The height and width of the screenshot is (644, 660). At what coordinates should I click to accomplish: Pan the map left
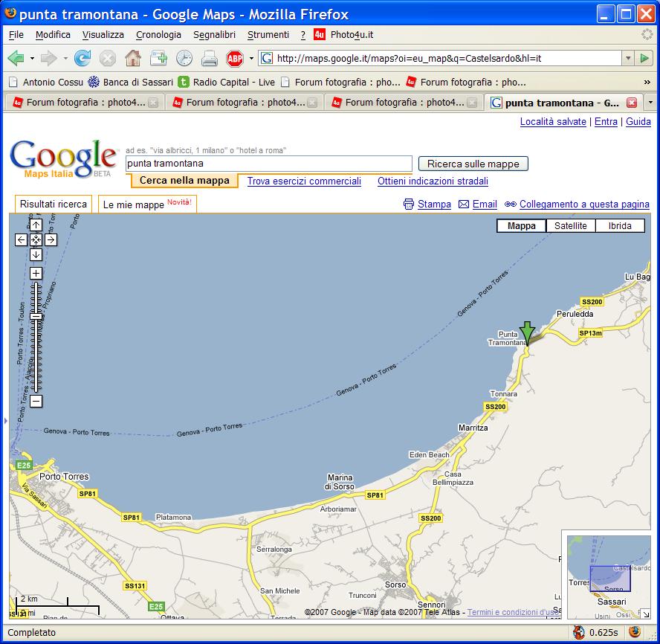21,239
